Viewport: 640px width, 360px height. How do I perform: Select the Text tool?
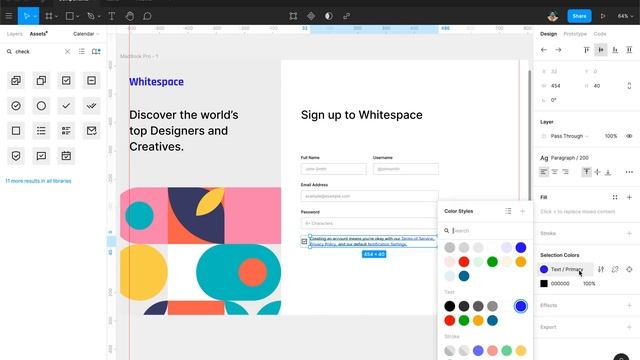111,16
